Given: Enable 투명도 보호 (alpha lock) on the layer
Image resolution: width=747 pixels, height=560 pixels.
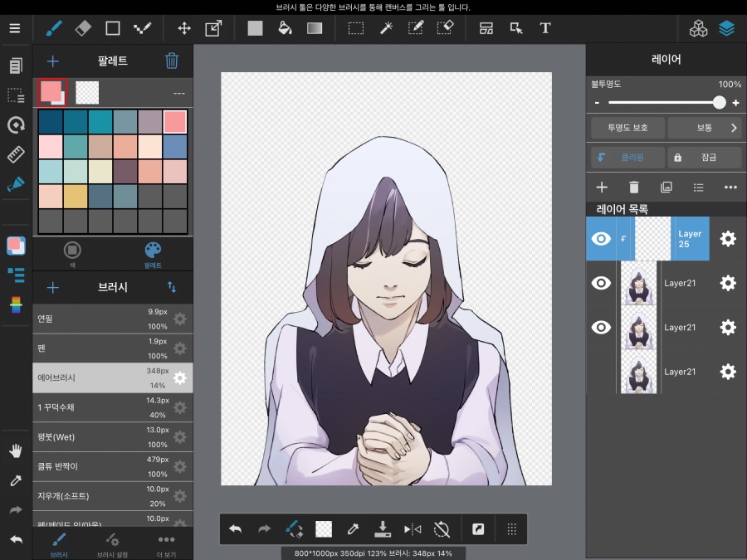Looking at the screenshot, I should 627,127.
